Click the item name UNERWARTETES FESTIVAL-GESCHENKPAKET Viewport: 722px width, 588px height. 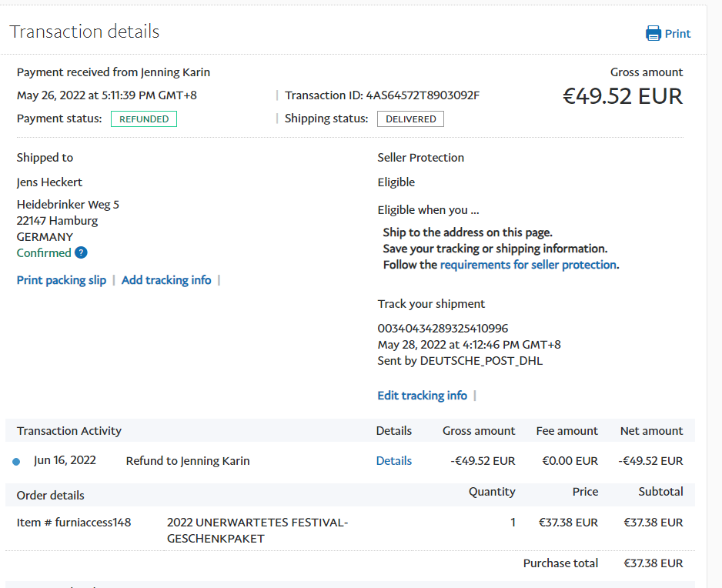click(257, 530)
